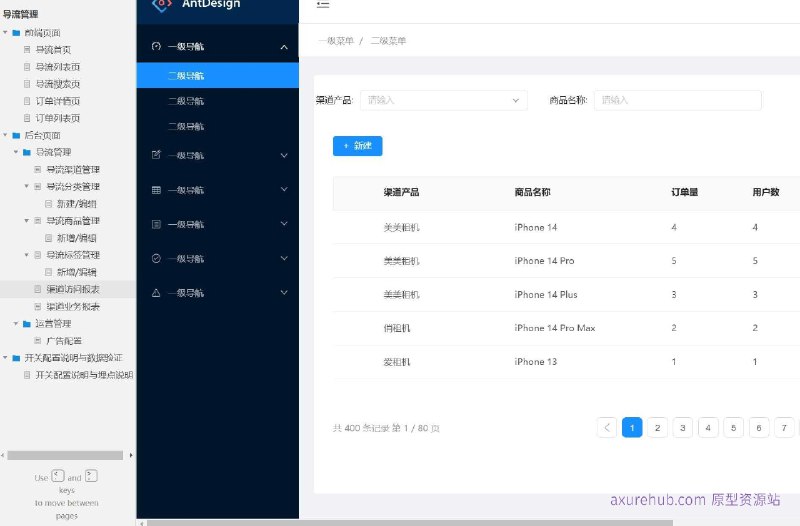Go to page 4 in pagination
The width and height of the screenshot is (800, 526).
tap(708, 428)
